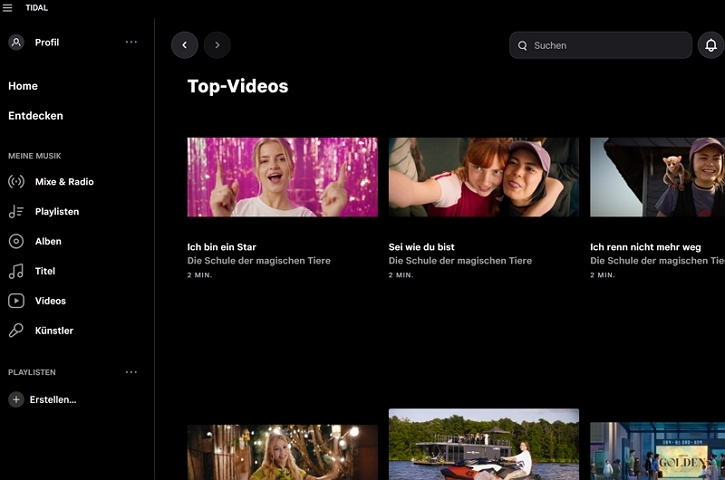Image resolution: width=725 pixels, height=480 pixels.
Task: Click the Mixe & Radio icon
Action: (16, 182)
